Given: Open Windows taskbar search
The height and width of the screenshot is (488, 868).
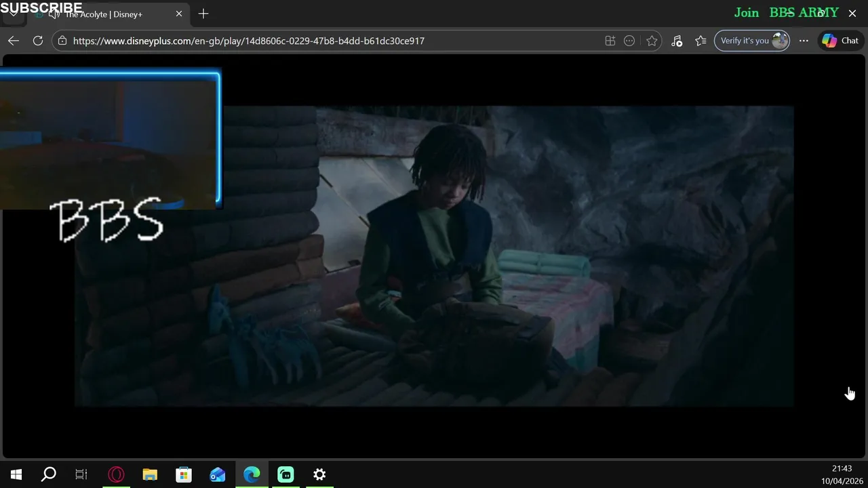Looking at the screenshot, I should [x=49, y=474].
